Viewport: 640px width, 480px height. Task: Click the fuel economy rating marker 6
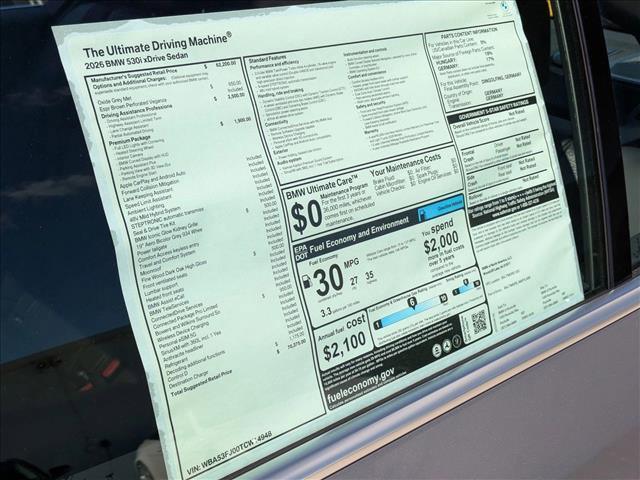click(412, 302)
